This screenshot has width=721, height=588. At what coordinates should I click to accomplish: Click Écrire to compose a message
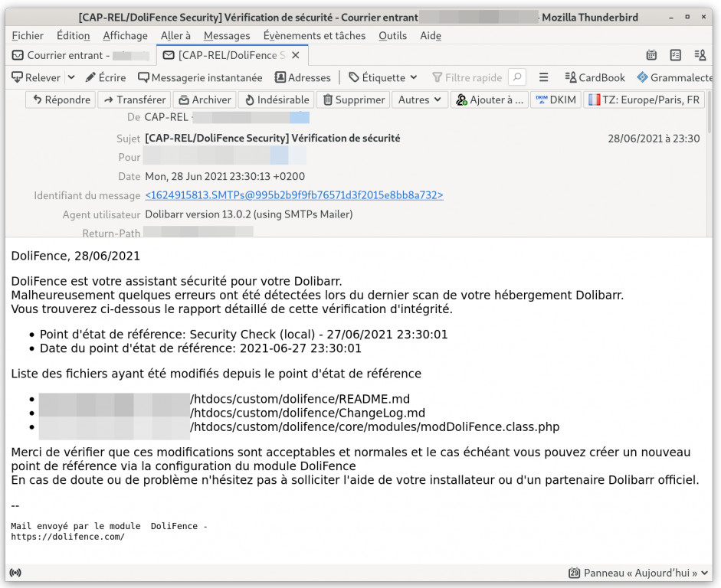click(x=107, y=77)
